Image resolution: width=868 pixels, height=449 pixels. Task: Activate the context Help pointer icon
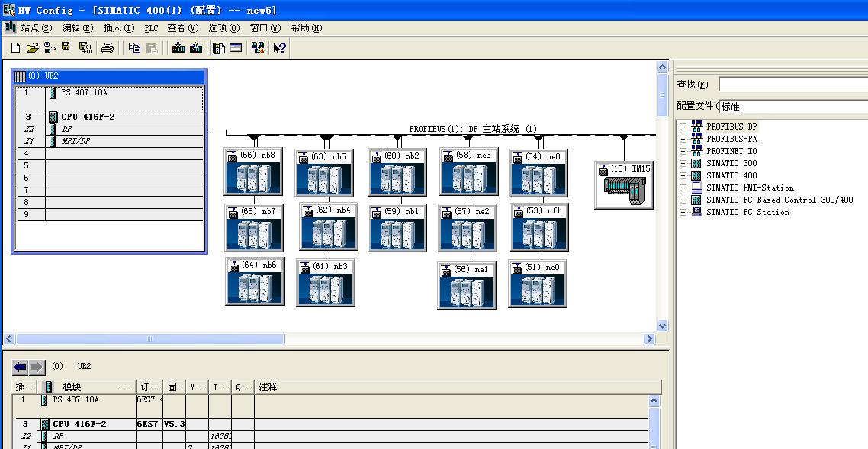point(280,48)
